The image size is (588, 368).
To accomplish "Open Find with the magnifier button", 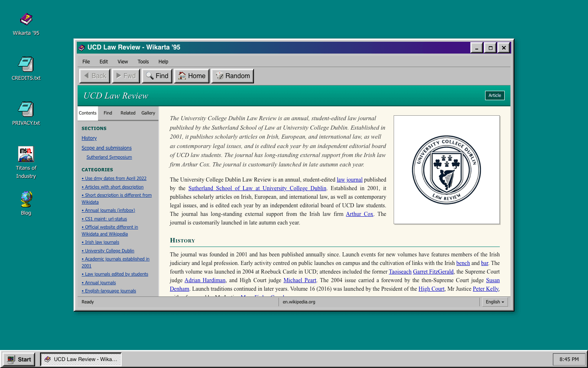I will (x=157, y=76).
